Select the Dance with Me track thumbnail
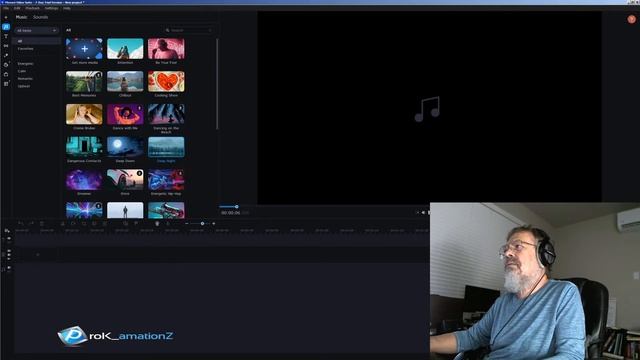The height and width of the screenshot is (360, 640). (125, 114)
